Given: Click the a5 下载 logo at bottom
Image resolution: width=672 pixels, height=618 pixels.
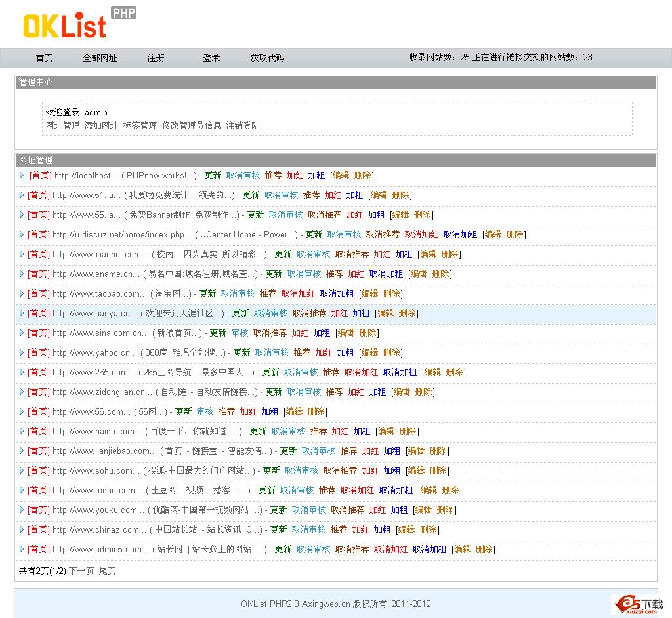Looking at the screenshot, I should pyautogui.click(x=639, y=605).
